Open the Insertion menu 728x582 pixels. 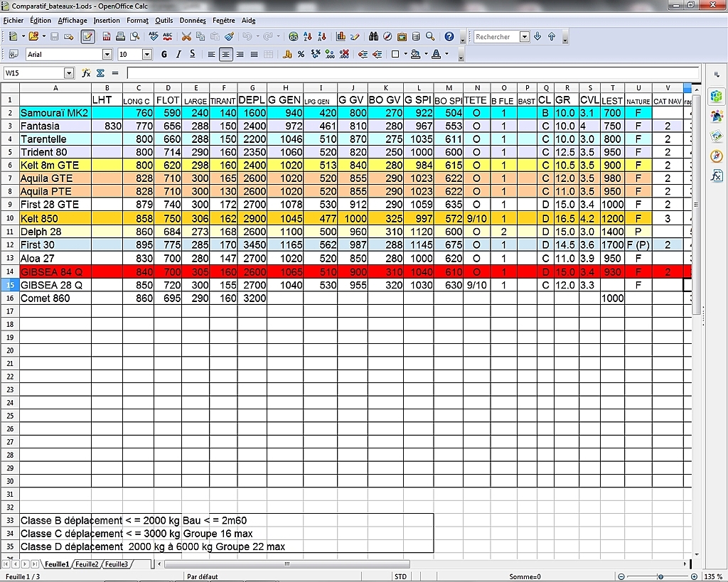107,21
